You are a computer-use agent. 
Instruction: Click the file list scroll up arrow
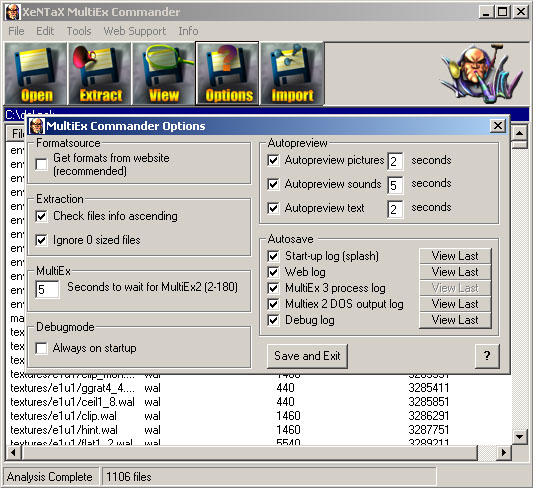pyautogui.click(x=519, y=133)
